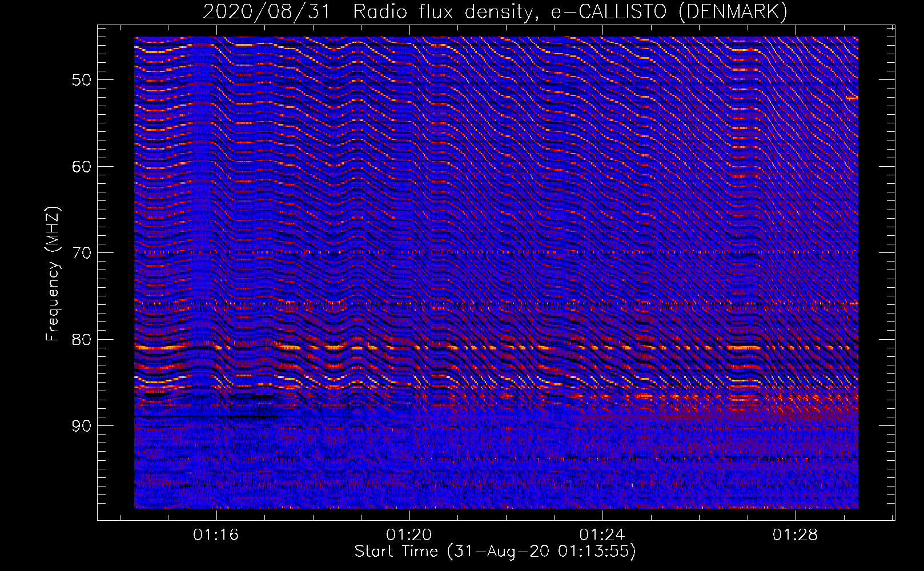Click the 80 MHz frequency tick label
The width and height of the screenshot is (924, 571).
(82, 340)
